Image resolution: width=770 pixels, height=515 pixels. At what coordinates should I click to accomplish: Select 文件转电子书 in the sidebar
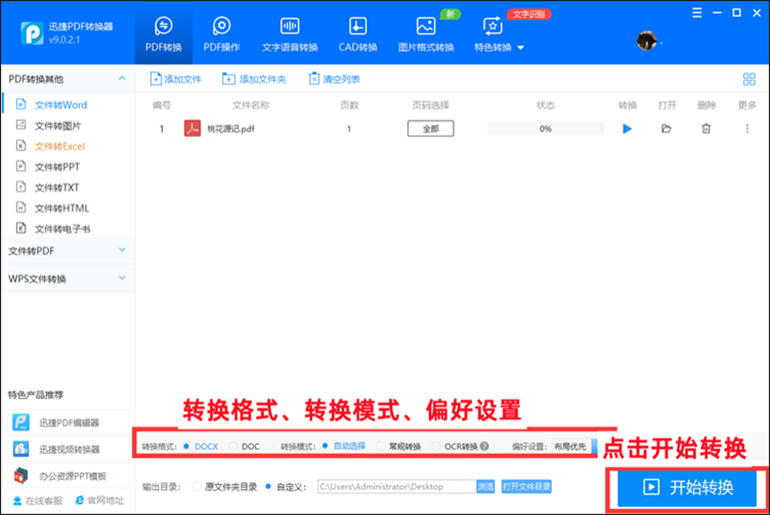coord(62,229)
